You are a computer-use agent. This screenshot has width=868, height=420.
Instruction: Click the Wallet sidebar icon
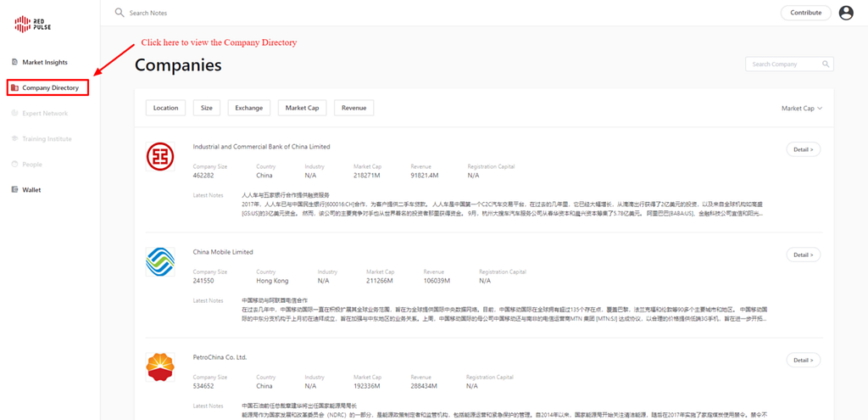(x=15, y=189)
